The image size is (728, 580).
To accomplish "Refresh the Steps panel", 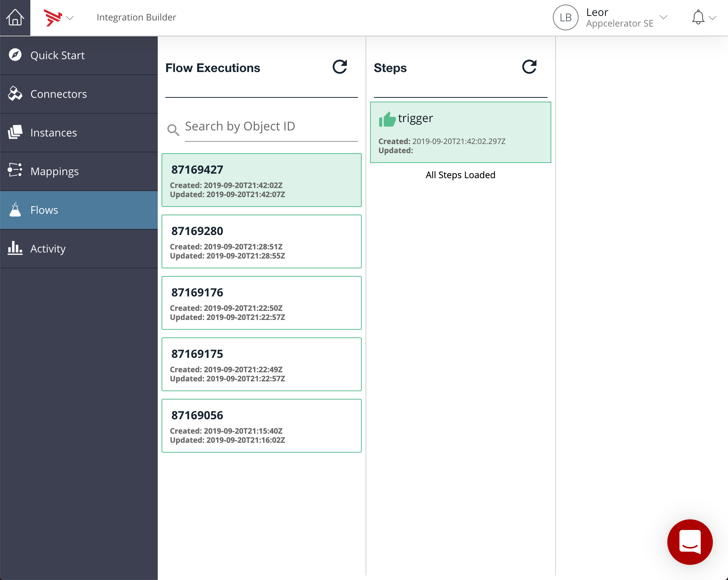I will [529, 67].
